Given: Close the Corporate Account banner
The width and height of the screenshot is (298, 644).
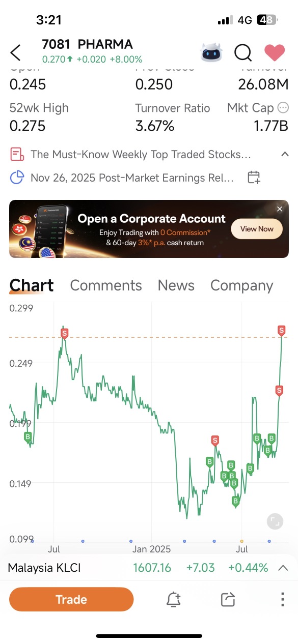Looking at the screenshot, I should click(279, 209).
